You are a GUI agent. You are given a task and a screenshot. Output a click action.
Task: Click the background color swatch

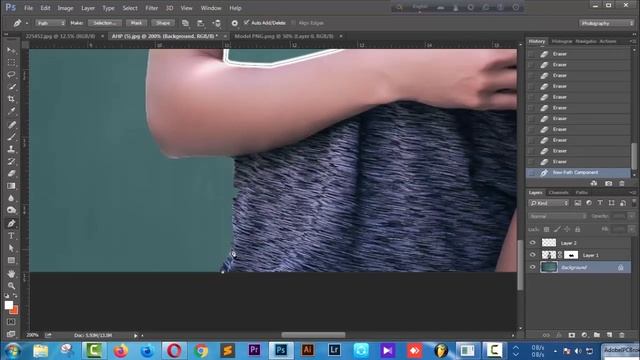coord(15,311)
